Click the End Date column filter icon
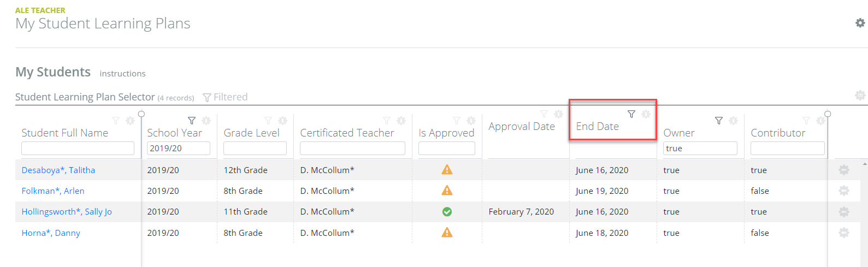Image resolution: width=868 pixels, height=267 pixels. (631, 114)
